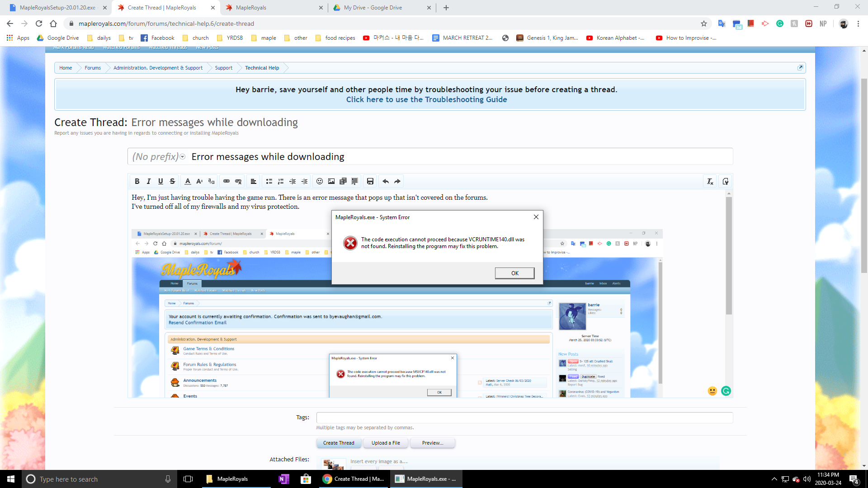
Task: Click the outdent icon
Action: pyautogui.click(x=292, y=181)
